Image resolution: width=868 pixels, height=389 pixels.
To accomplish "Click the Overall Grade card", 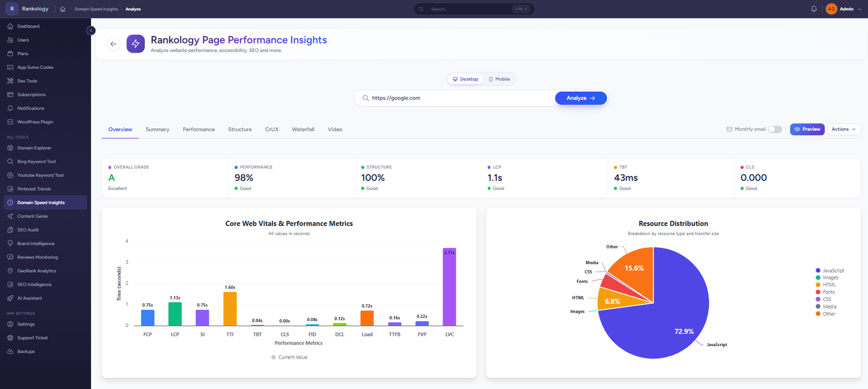I will (x=165, y=178).
